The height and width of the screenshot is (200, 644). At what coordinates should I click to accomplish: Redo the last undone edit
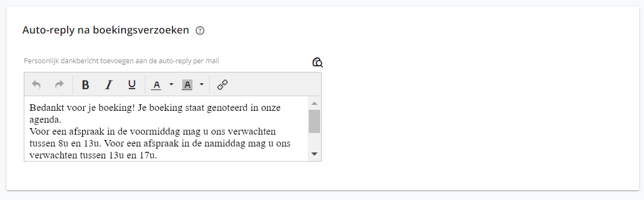pyautogui.click(x=59, y=85)
